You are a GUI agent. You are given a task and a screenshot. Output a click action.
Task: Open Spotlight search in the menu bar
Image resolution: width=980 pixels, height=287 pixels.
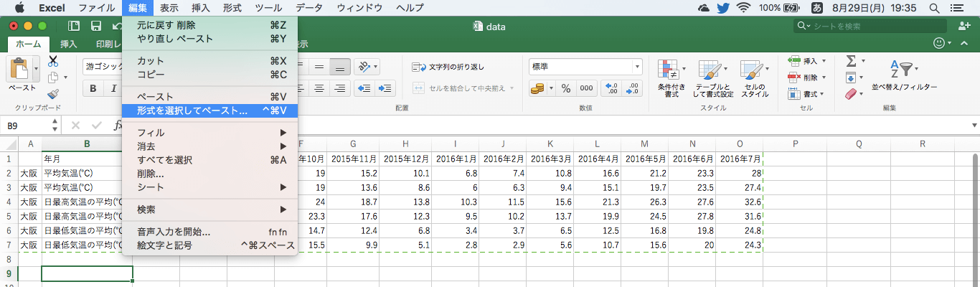pyautogui.click(x=933, y=8)
